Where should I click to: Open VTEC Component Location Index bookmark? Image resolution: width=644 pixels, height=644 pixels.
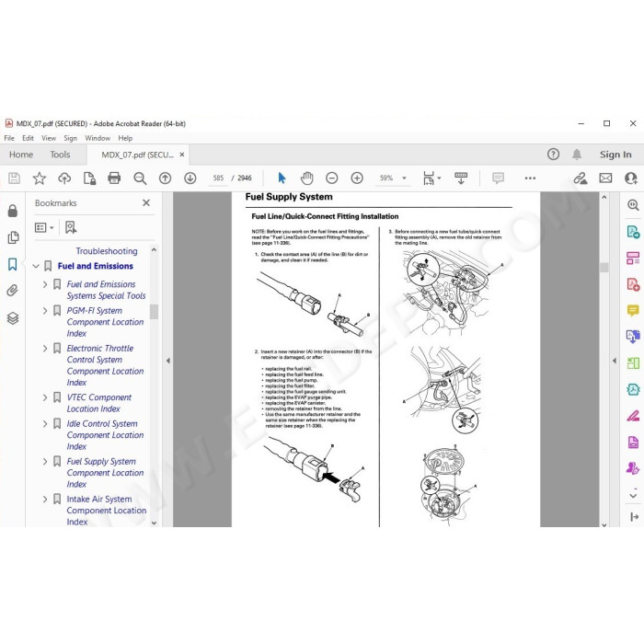click(x=99, y=403)
